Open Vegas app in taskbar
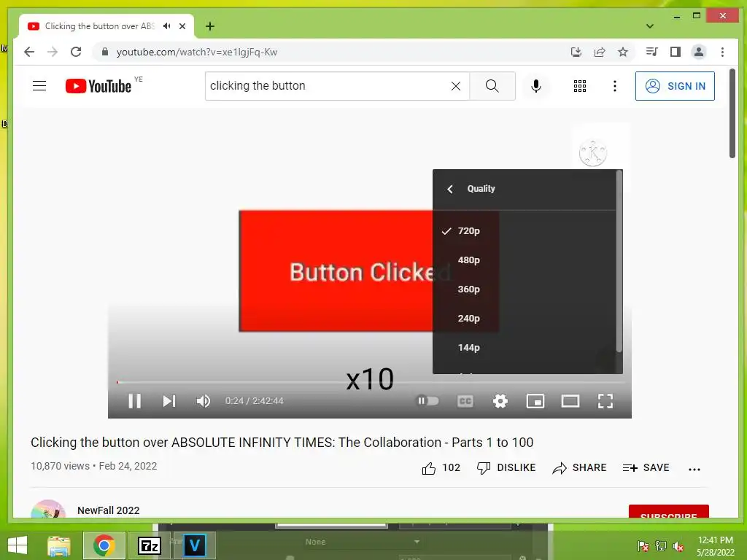Screen dimensions: 747x560 (194, 545)
